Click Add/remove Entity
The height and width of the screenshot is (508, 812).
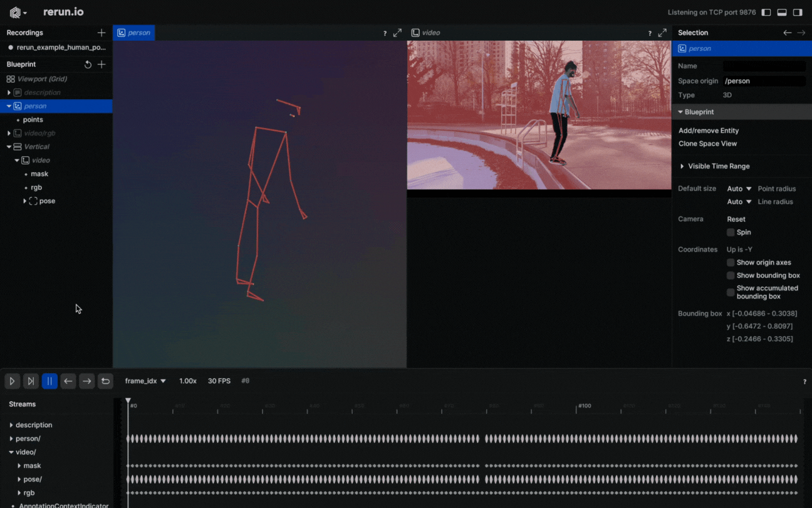709,130
